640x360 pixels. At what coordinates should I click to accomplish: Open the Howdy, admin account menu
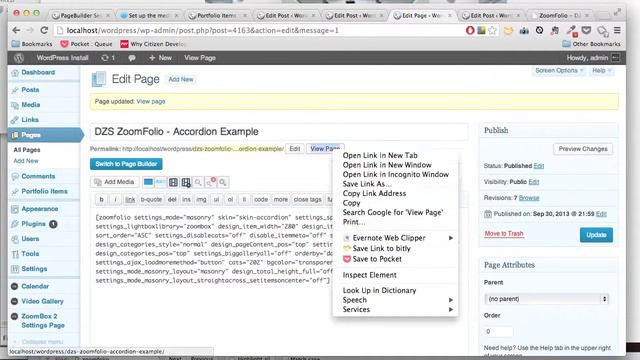593,58
